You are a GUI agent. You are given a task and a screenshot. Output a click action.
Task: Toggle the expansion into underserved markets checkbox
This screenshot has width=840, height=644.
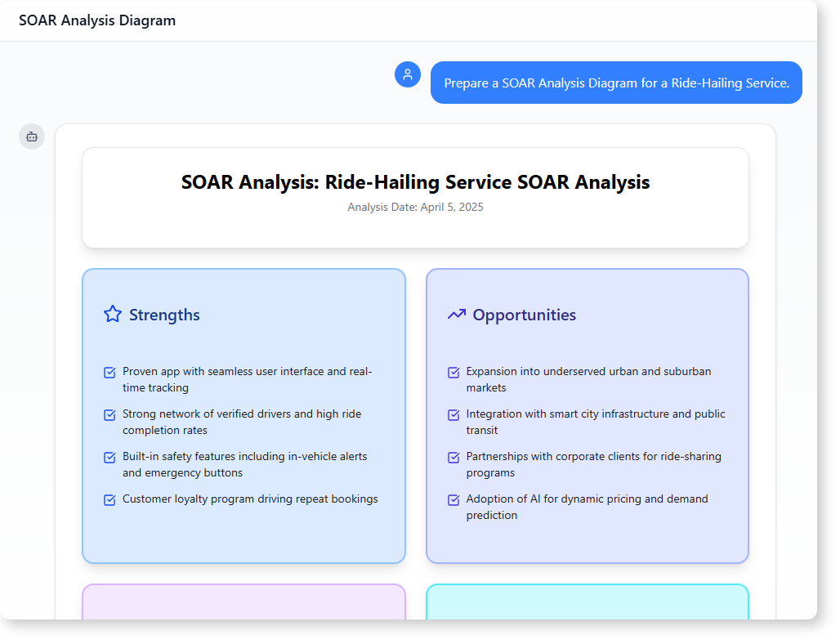click(454, 372)
